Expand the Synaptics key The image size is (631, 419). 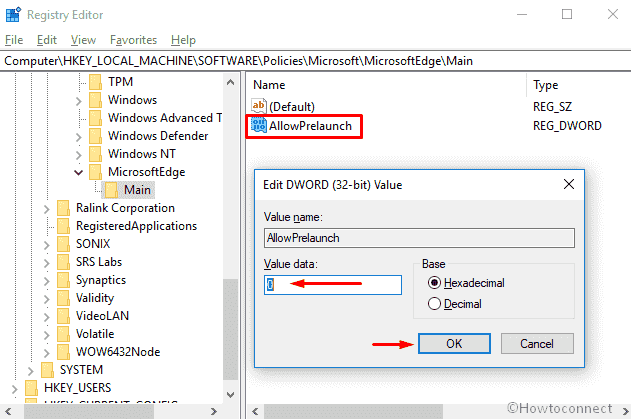tap(47, 281)
